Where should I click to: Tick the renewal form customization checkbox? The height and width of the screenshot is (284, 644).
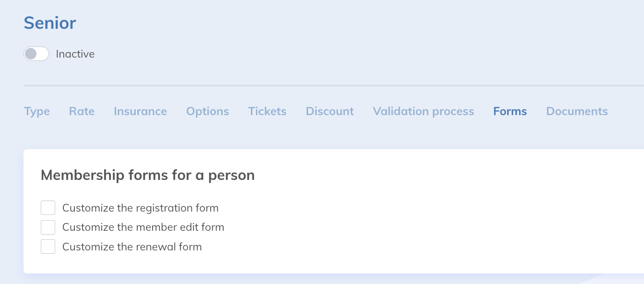(48, 247)
